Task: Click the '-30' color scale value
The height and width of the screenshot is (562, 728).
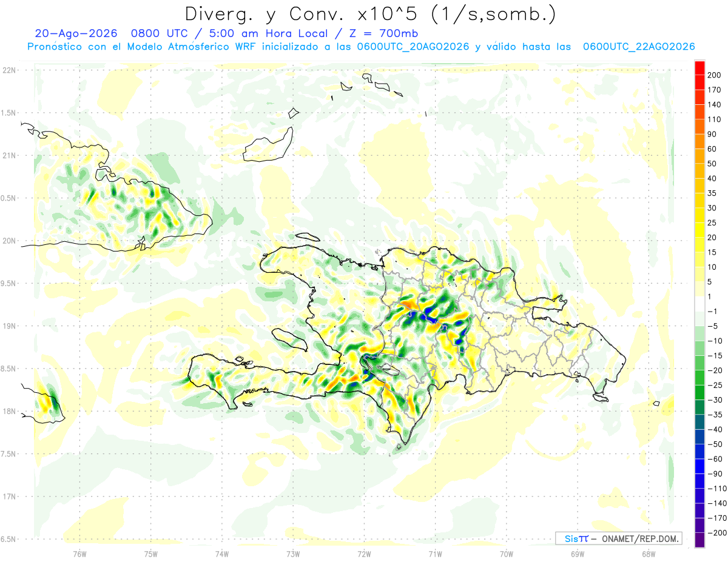Action: pos(714,400)
